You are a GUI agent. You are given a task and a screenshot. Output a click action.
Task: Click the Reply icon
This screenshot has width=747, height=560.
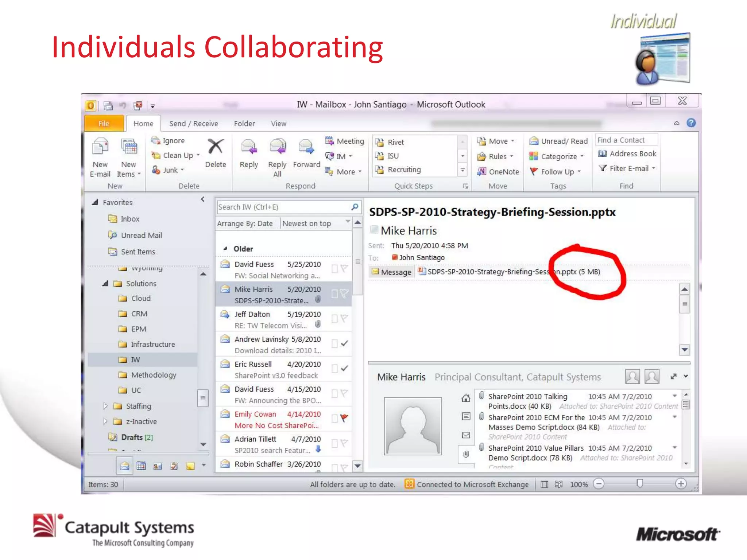[249, 147]
